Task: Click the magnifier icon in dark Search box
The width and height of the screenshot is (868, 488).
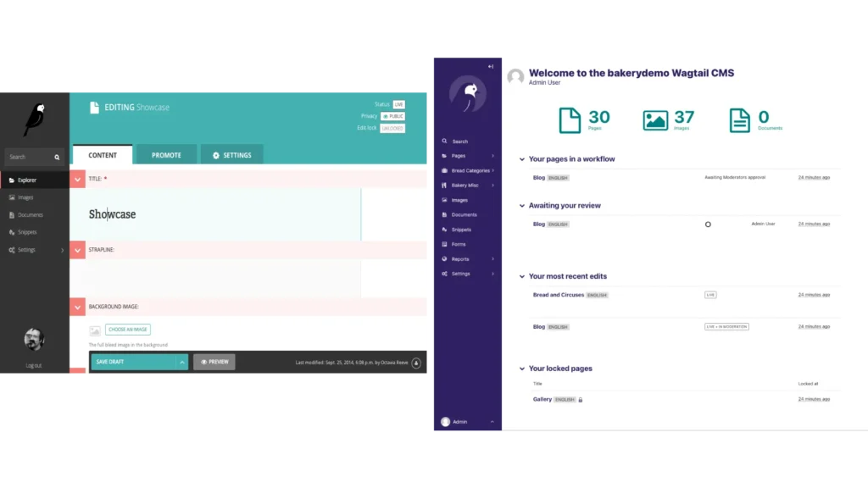Action: tap(57, 157)
